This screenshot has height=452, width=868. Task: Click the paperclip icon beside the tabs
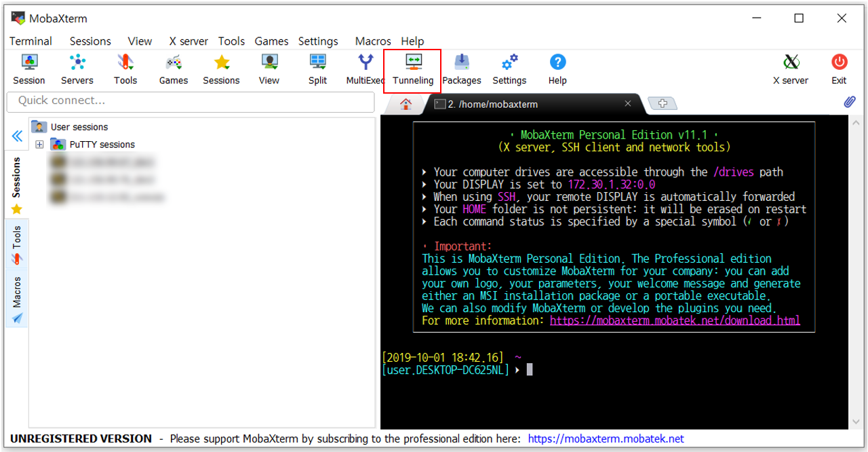(x=850, y=102)
